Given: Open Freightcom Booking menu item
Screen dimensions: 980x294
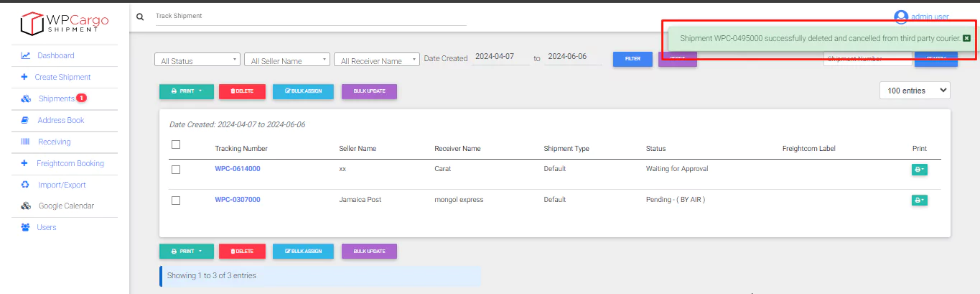Looking at the screenshot, I should click(x=70, y=163).
